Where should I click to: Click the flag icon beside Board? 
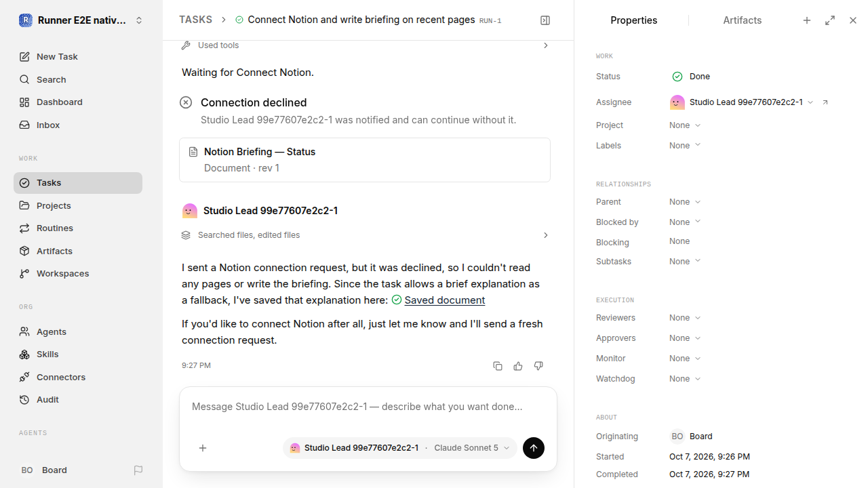(x=138, y=470)
